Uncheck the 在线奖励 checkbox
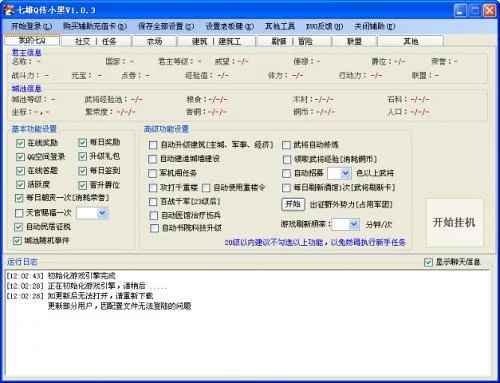Viewport: 500px width, 383px height. [x=20, y=143]
